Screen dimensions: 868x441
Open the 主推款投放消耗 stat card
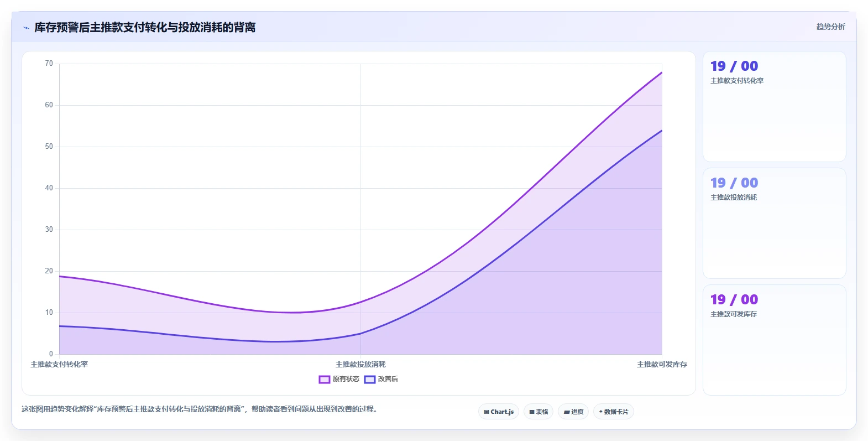(775, 224)
